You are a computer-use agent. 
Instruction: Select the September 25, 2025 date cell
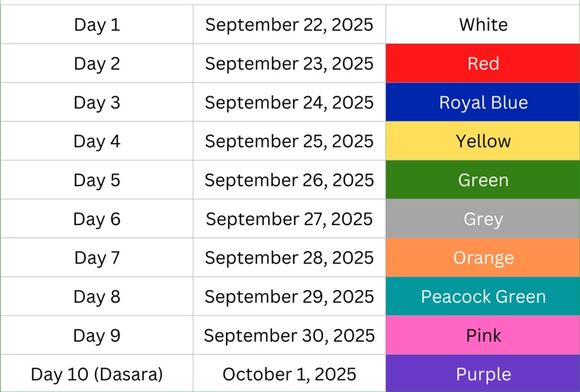(289, 142)
